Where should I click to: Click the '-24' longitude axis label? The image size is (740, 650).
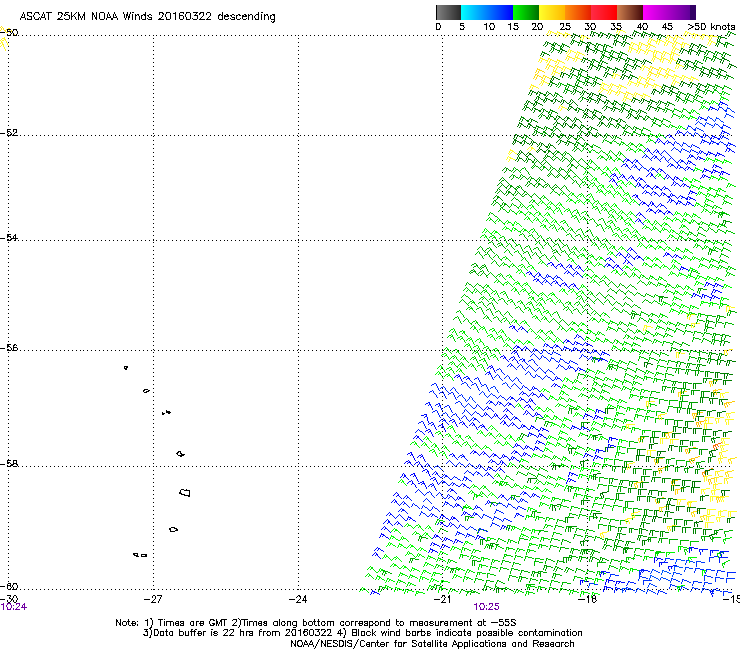(298, 599)
